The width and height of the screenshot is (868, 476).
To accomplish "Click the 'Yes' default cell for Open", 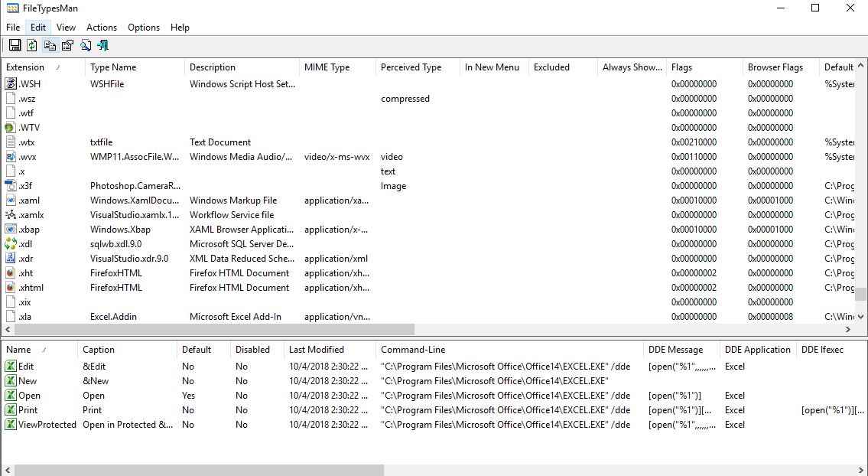I will (x=188, y=396).
